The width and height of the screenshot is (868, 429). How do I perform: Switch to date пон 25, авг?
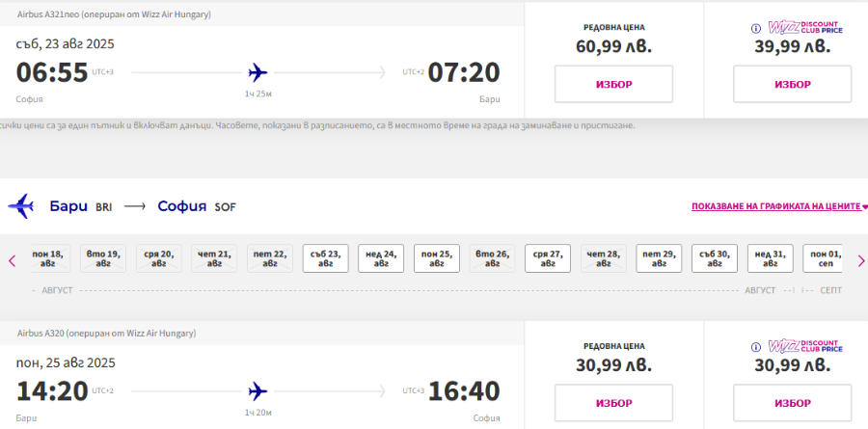tap(437, 258)
